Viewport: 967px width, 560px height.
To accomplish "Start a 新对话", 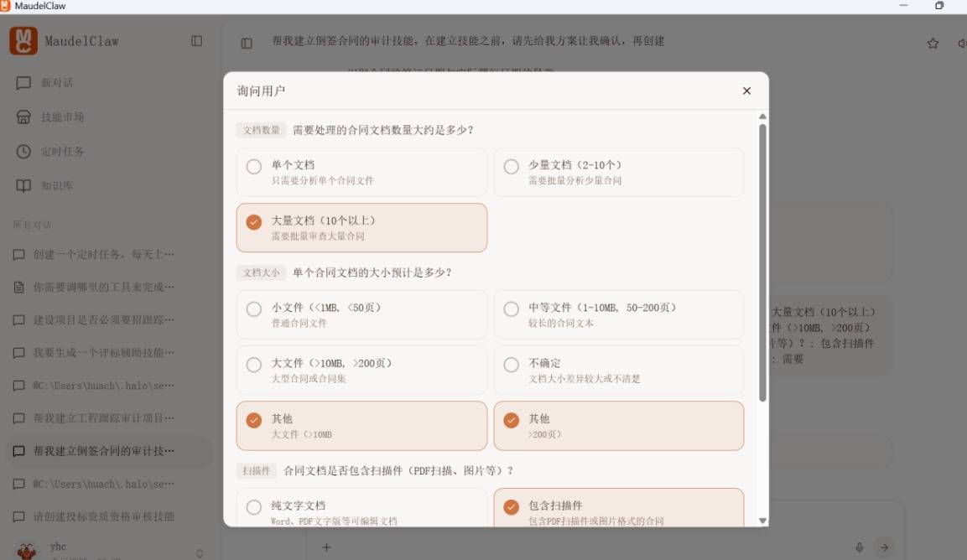I will pyautogui.click(x=56, y=83).
